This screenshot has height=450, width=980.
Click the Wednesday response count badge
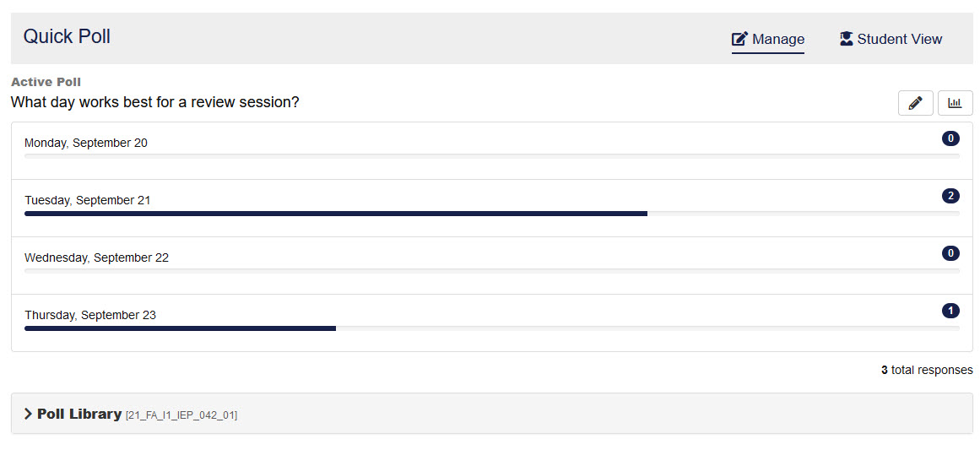coord(950,253)
